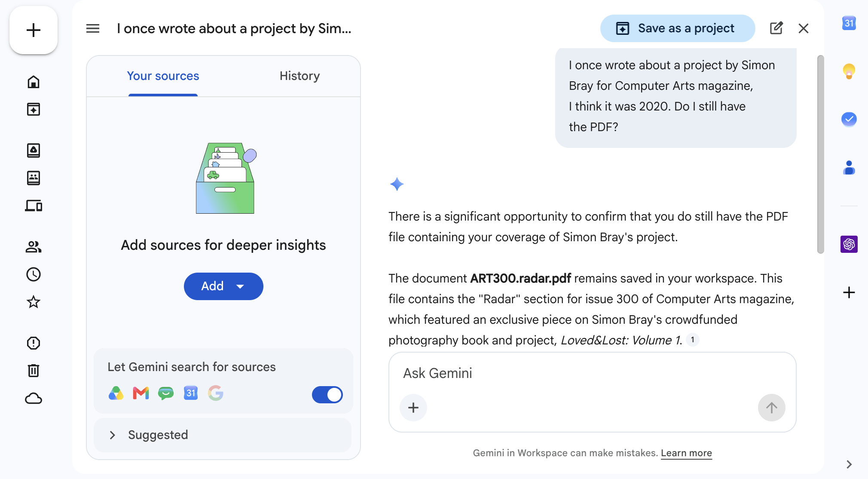Open Shared with me people icon
Viewport: 868px width, 479px height.
(x=34, y=247)
